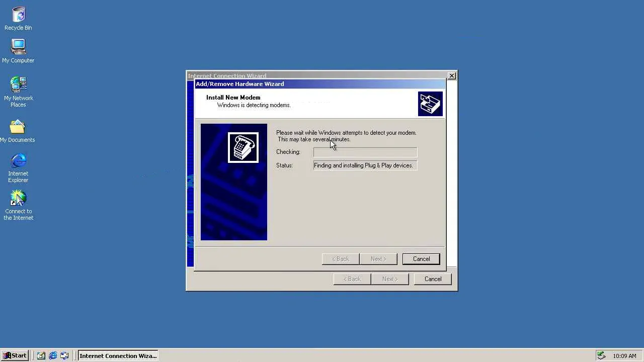Screen dimensions: 644x362
Task: Click the grayed-out Next button in the Hardware Wizard
Action: click(x=378, y=259)
